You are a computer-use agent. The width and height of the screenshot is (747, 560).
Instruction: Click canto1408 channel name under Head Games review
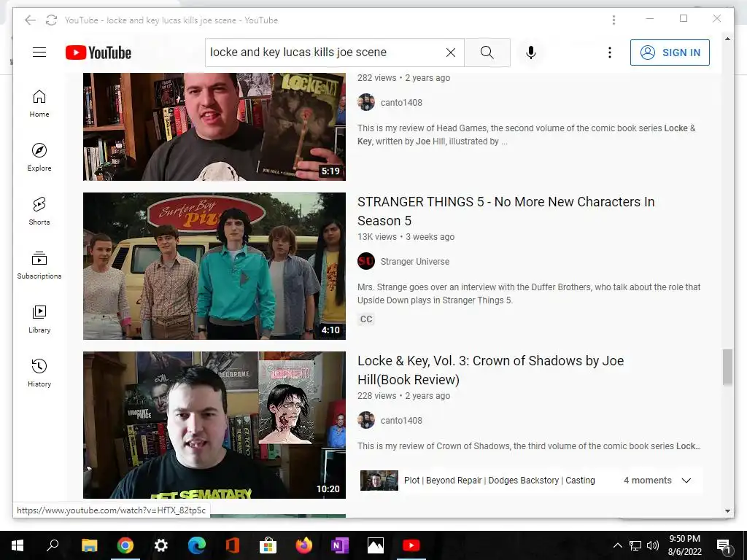coord(401,102)
